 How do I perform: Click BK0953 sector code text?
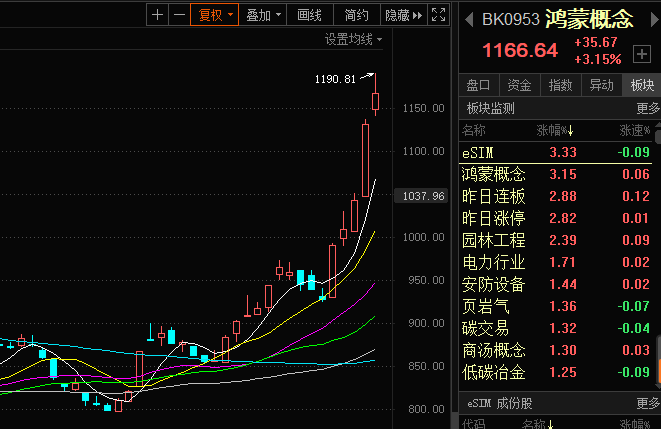511,19
